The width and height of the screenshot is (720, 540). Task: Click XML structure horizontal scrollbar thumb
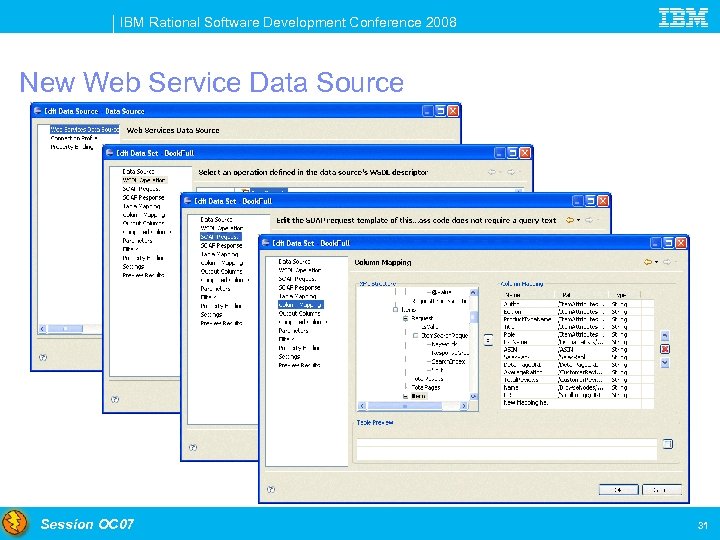pyautogui.click(x=405, y=406)
